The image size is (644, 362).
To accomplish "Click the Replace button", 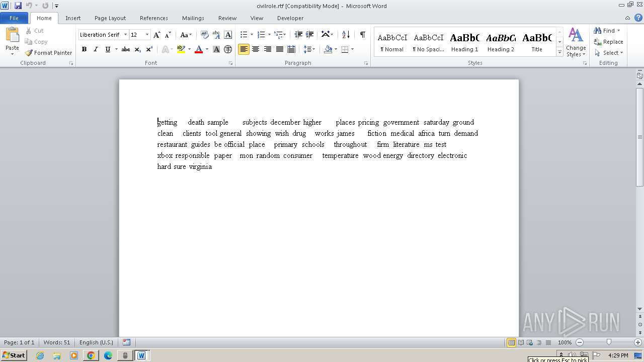I will pyautogui.click(x=608, y=42).
